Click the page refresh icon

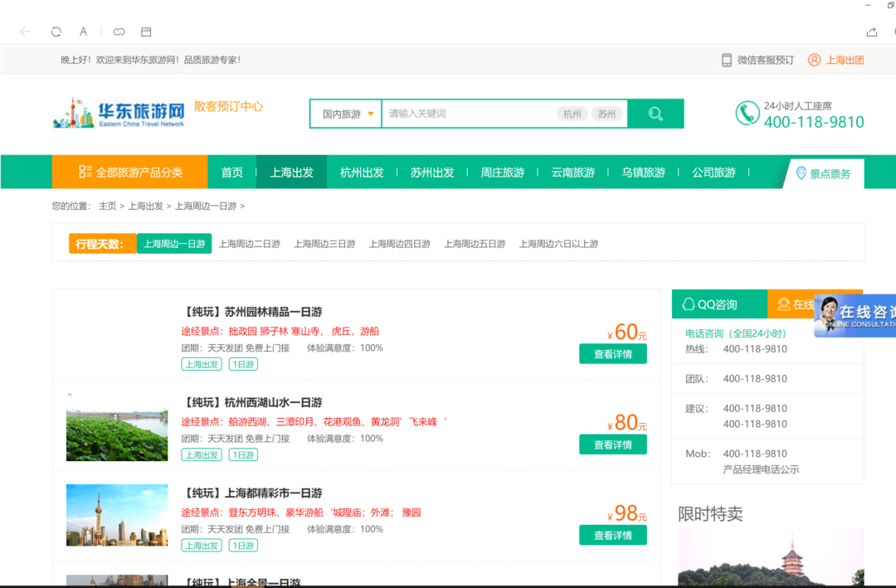(x=56, y=32)
